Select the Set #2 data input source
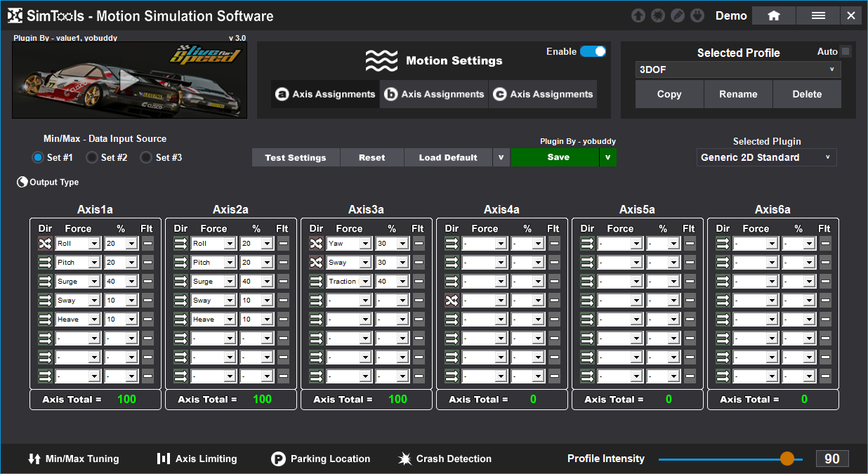 pyautogui.click(x=92, y=158)
